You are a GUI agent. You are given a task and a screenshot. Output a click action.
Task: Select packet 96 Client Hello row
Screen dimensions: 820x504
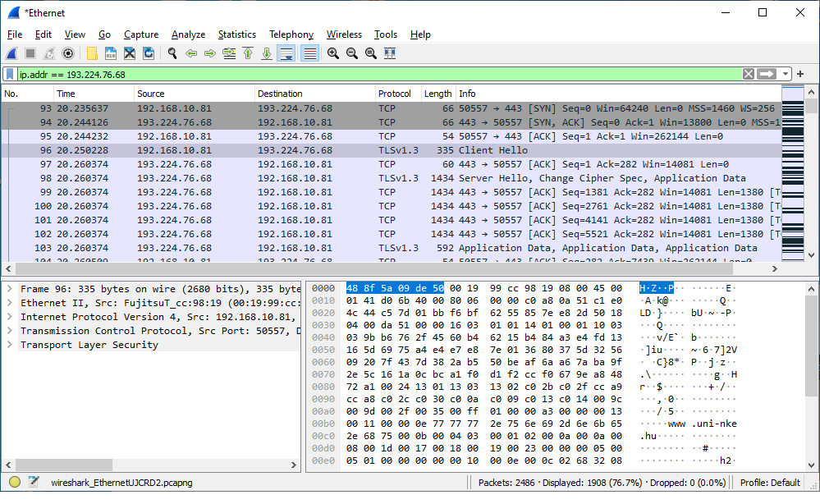click(392, 150)
